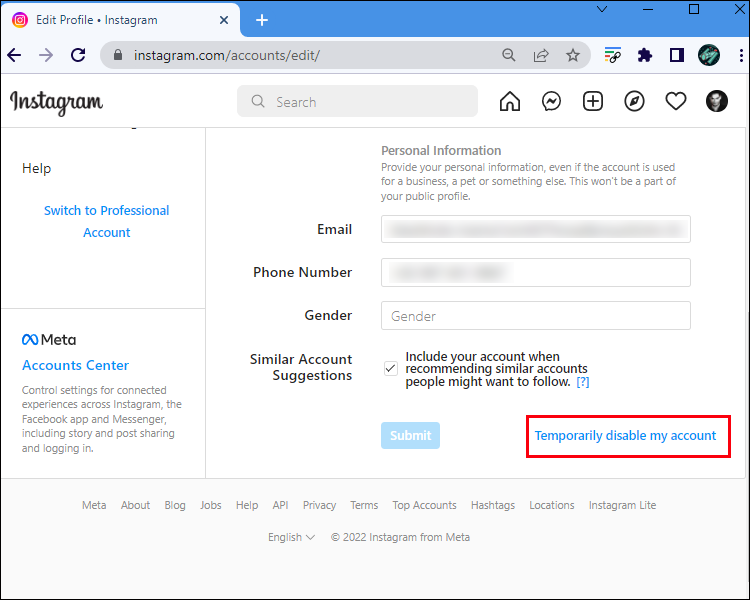The height and width of the screenshot is (600, 750).
Task: Click the colorful link extension icon
Action: click(x=612, y=56)
